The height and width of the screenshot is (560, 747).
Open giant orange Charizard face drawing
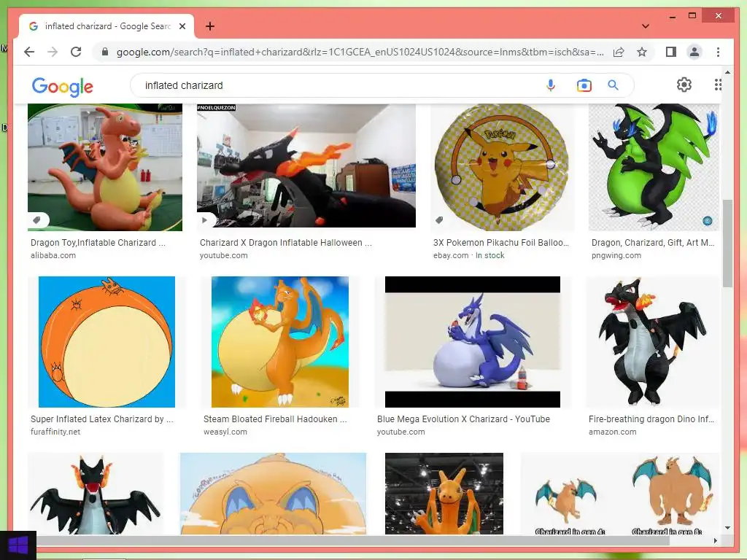point(273,494)
